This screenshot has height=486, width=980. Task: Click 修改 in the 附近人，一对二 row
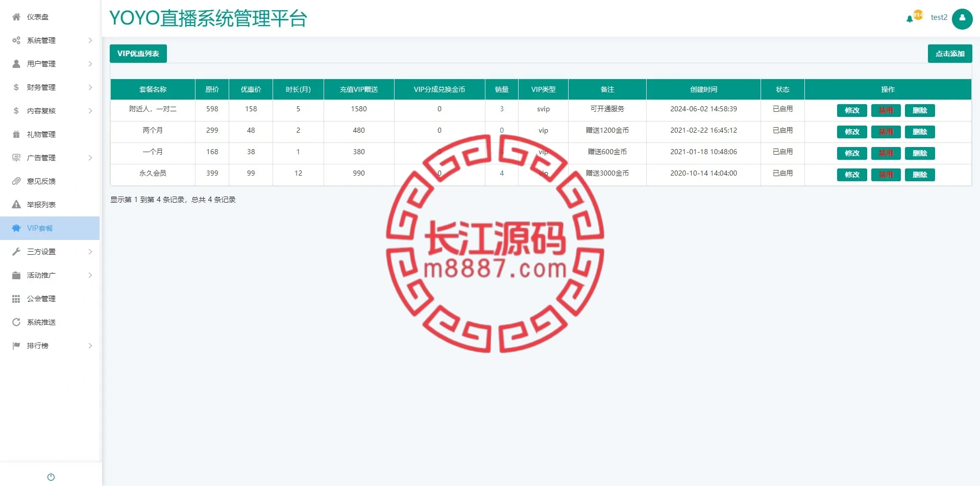coord(852,110)
